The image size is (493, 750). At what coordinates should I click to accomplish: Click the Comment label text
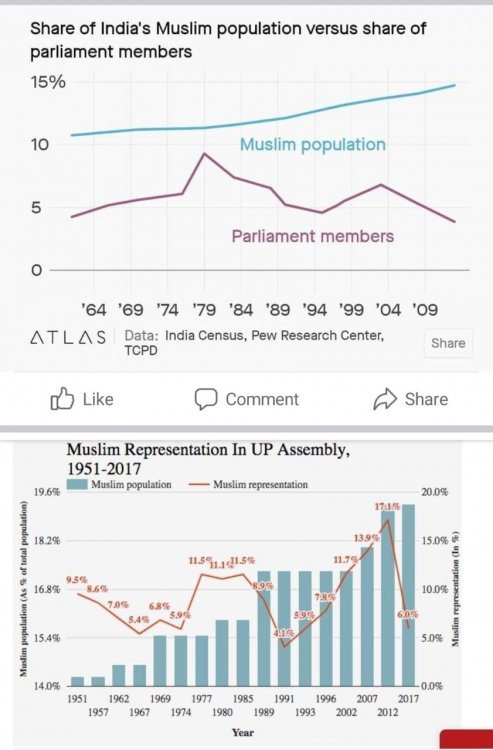pyautogui.click(x=262, y=399)
